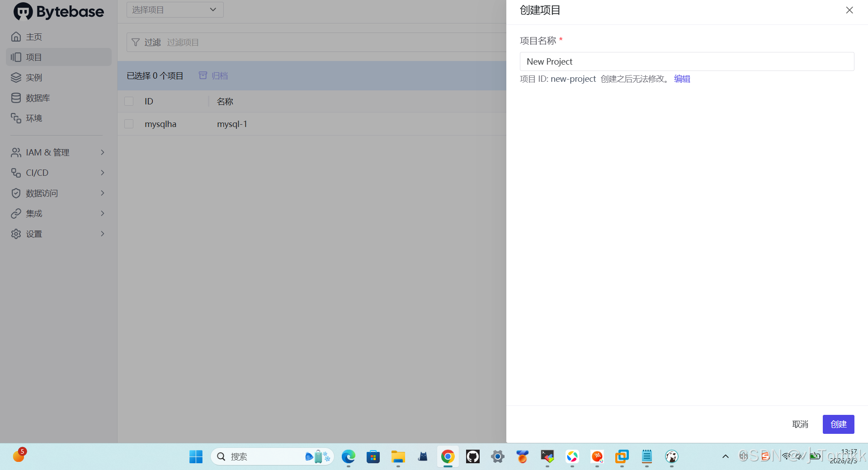Launch Microsoft Edge from the taskbar
This screenshot has width=868, height=470.
(x=348, y=456)
